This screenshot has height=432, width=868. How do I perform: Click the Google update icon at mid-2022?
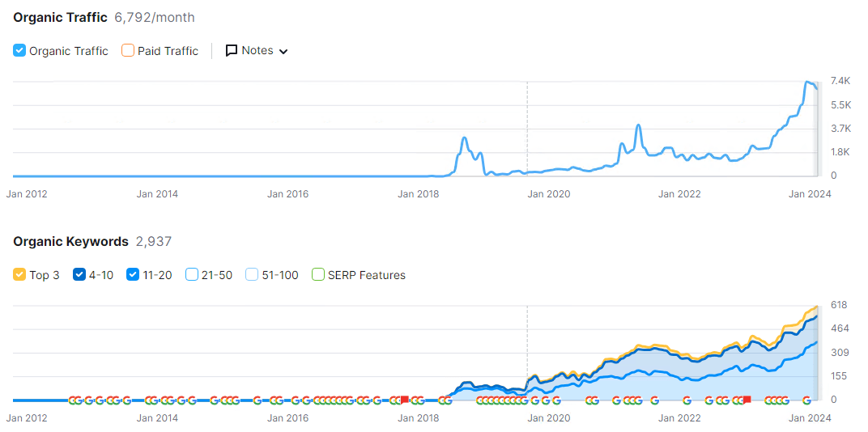coord(709,400)
